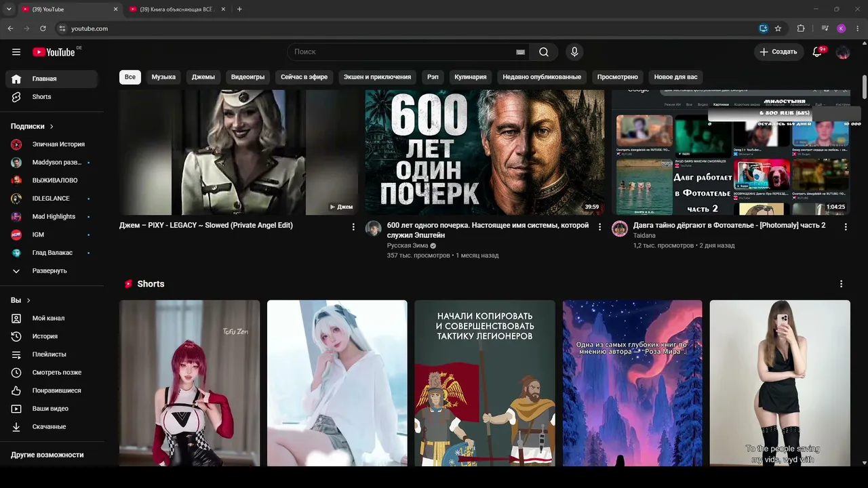This screenshot has height=488, width=868.
Task: Click the YouTube logo
Action: point(54,52)
